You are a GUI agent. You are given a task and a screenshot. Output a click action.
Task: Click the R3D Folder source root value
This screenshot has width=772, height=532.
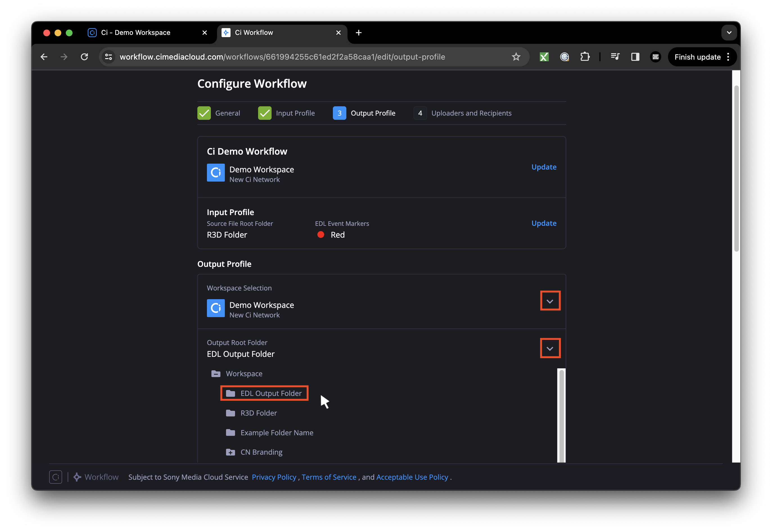[227, 235]
